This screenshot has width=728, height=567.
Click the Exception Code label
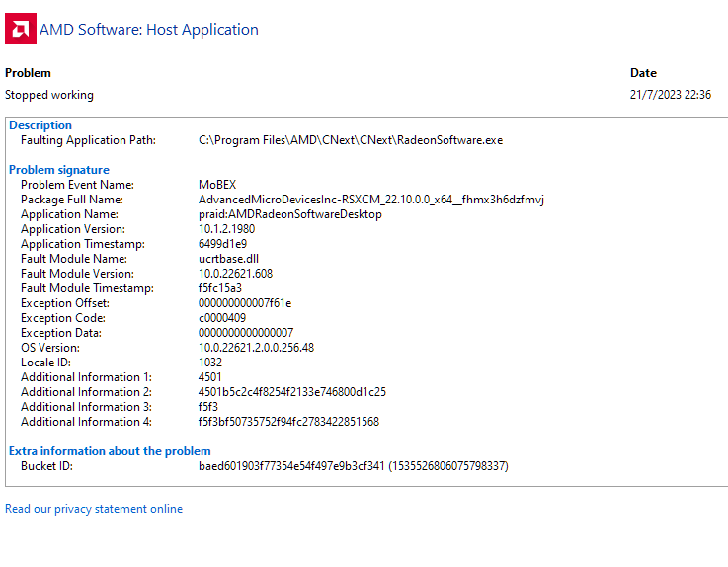(62, 318)
